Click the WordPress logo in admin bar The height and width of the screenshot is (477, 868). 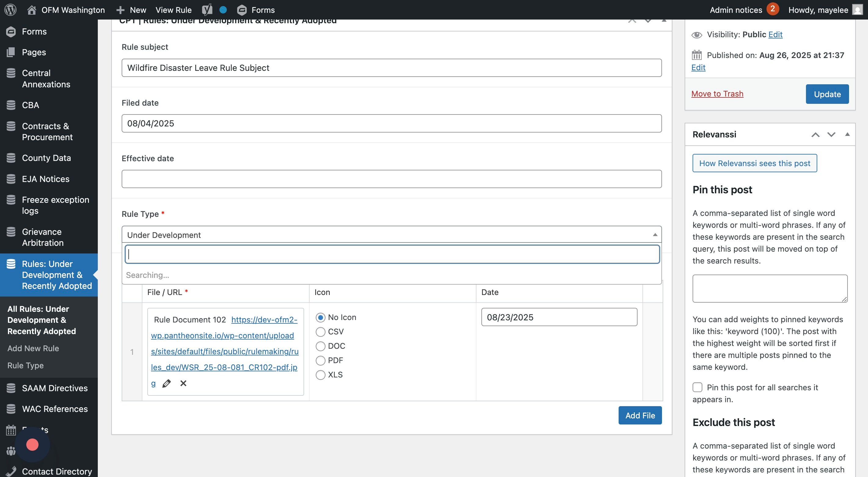(10, 10)
